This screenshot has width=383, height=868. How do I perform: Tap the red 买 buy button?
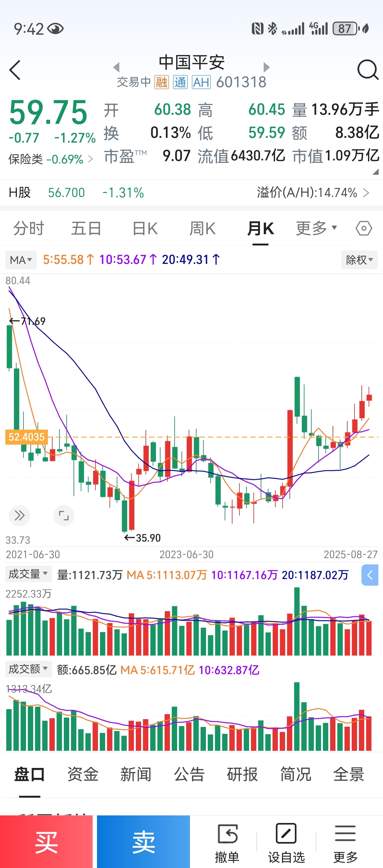(x=46, y=842)
